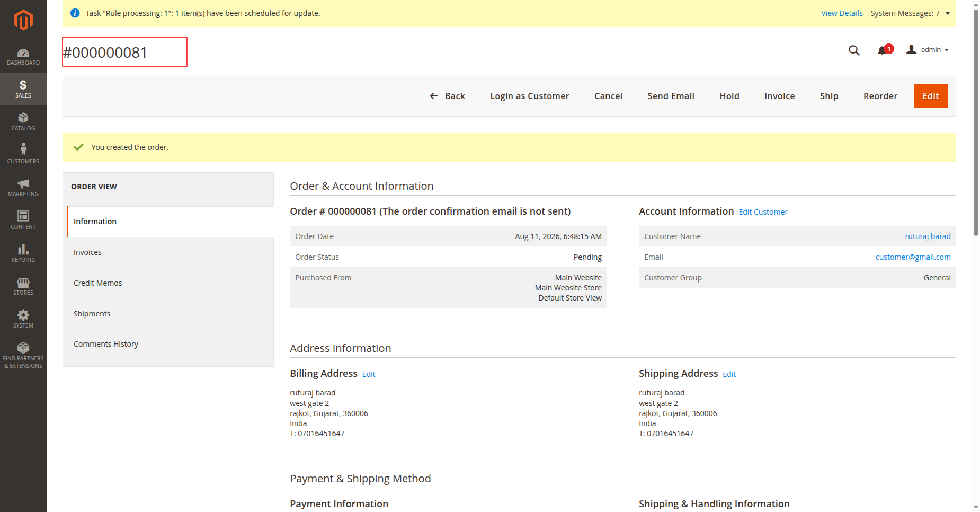Open the View Details link

click(842, 13)
